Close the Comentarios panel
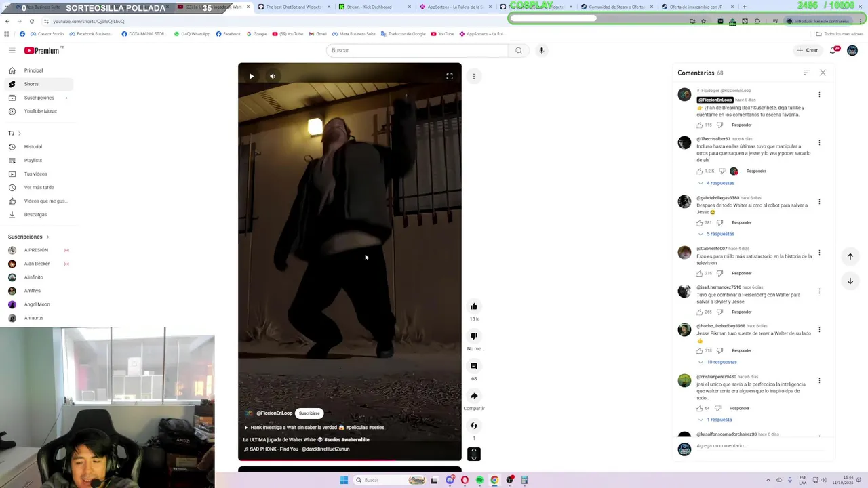The width and height of the screenshot is (868, 488). coord(823,73)
